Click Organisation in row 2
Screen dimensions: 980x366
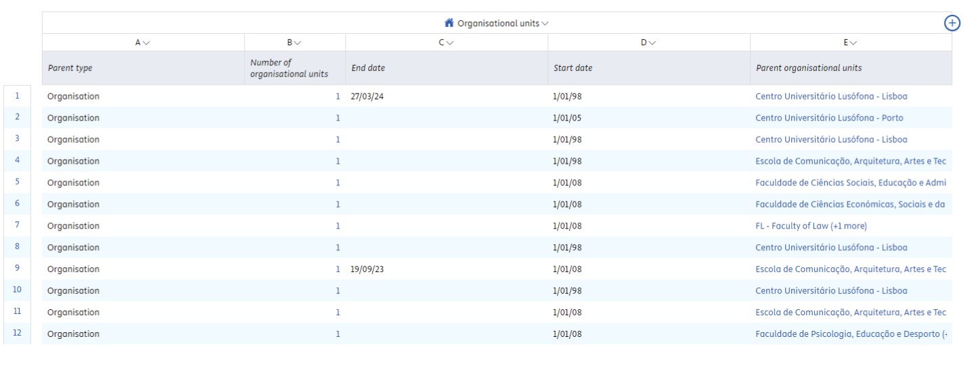coord(73,118)
